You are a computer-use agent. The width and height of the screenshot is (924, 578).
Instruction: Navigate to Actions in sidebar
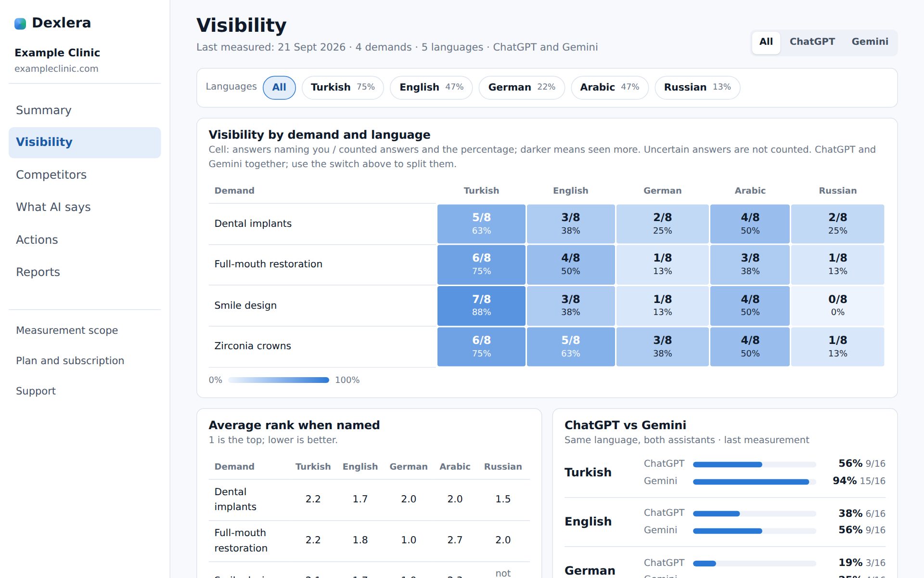(85, 240)
